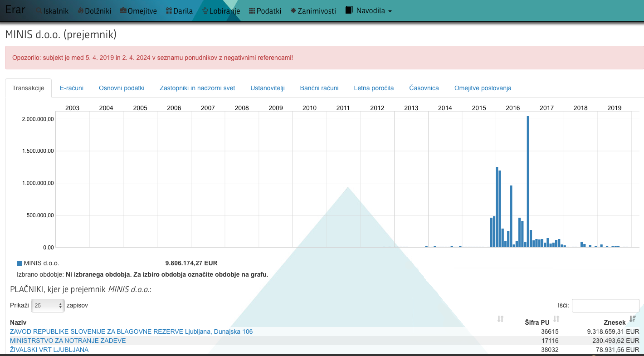Screen dimensions: 644x356
Task: Open the Živalski vrt Ljubljana link
Action: (49, 350)
